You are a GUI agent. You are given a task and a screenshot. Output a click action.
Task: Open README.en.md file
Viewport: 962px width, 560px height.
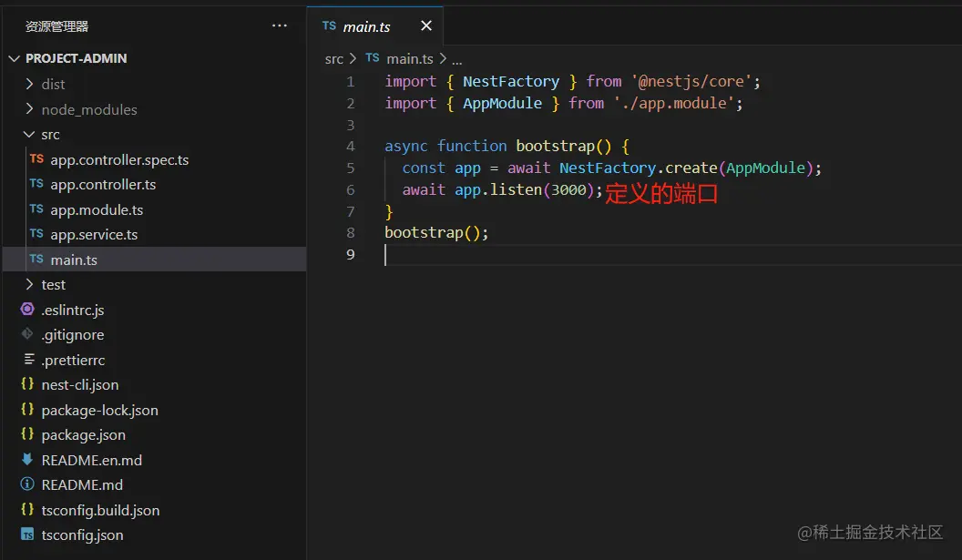coord(155,460)
